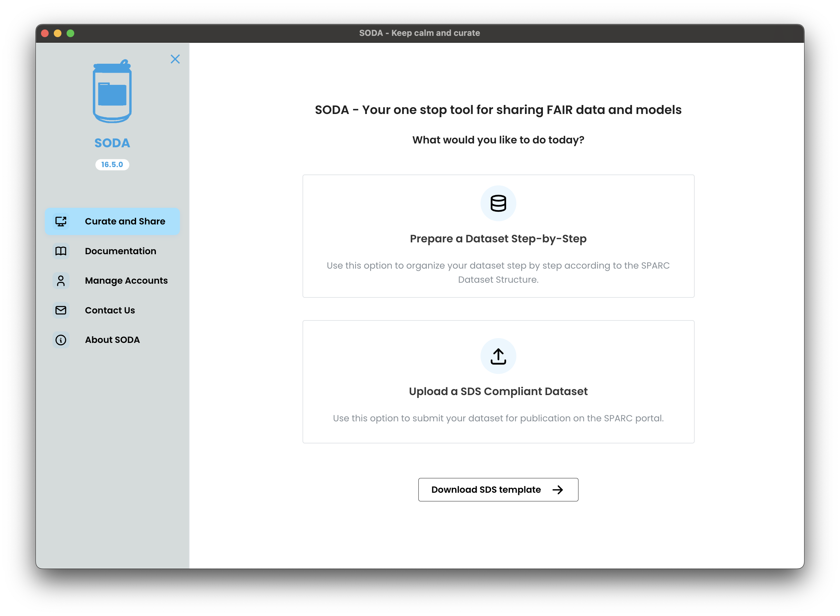
Task: Collapse the sidebar with the blue X
Action: coord(175,59)
